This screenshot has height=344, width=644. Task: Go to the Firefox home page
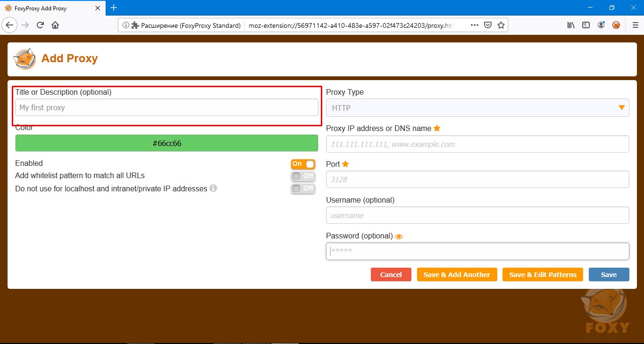point(55,25)
